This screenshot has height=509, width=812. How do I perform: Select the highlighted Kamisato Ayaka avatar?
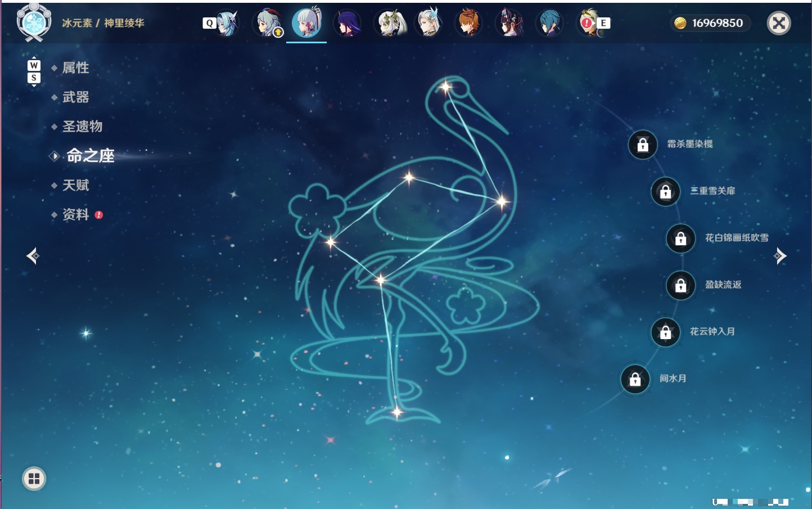(x=306, y=22)
